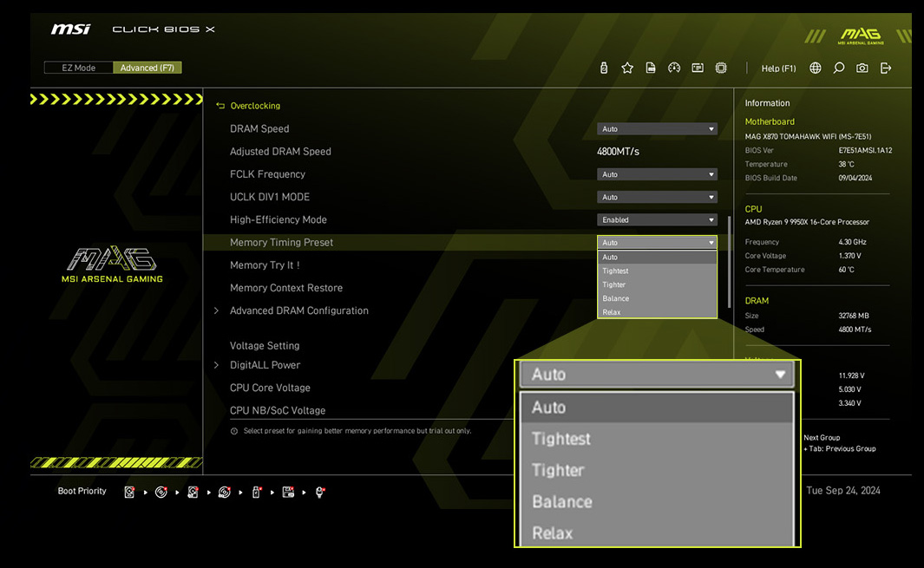
Task: Click the Overclocking breadcrumb link
Action: click(x=256, y=105)
